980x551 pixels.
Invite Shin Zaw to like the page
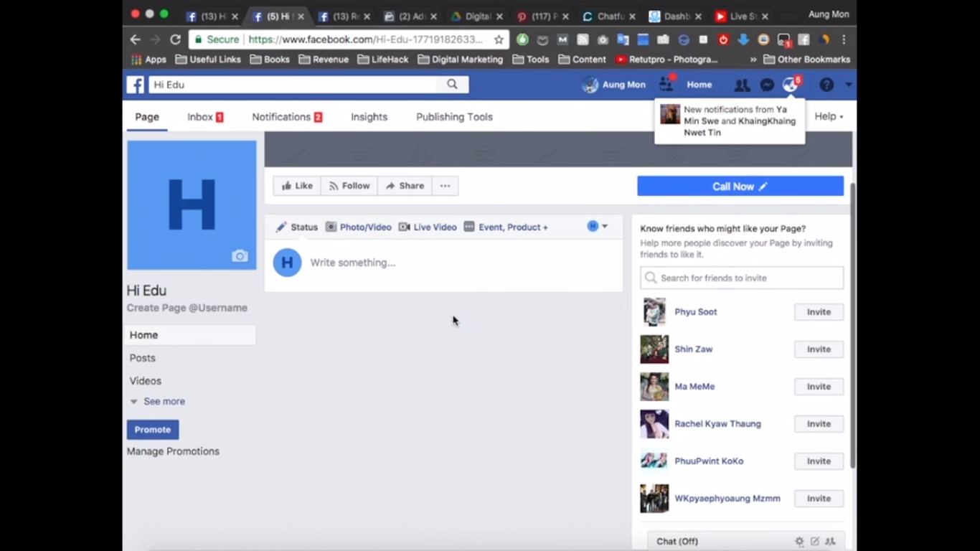(x=819, y=349)
